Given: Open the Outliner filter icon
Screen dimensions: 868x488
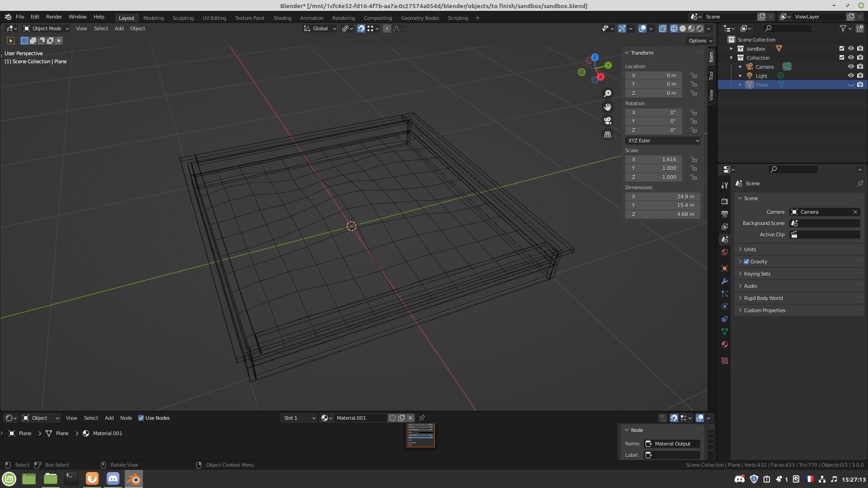Looking at the screenshot, I should 844,28.
